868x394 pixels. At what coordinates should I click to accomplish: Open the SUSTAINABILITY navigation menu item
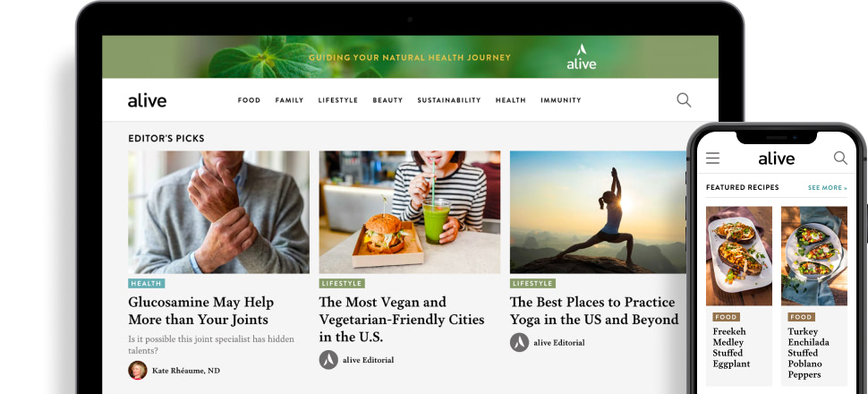[x=449, y=100]
